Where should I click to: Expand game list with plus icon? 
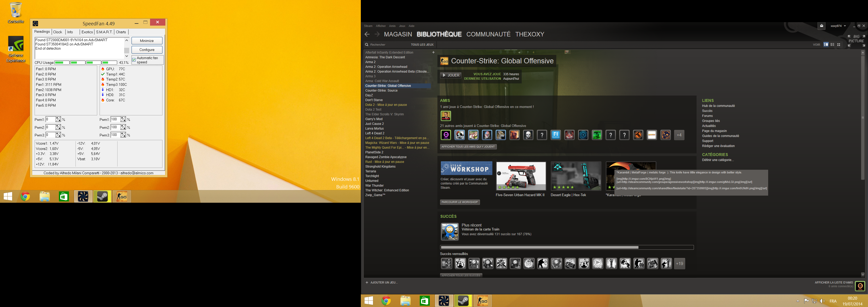pos(433,53)
